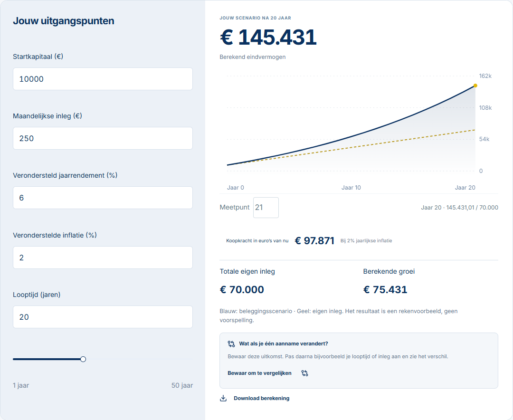Click the download arrow icon

223,398
